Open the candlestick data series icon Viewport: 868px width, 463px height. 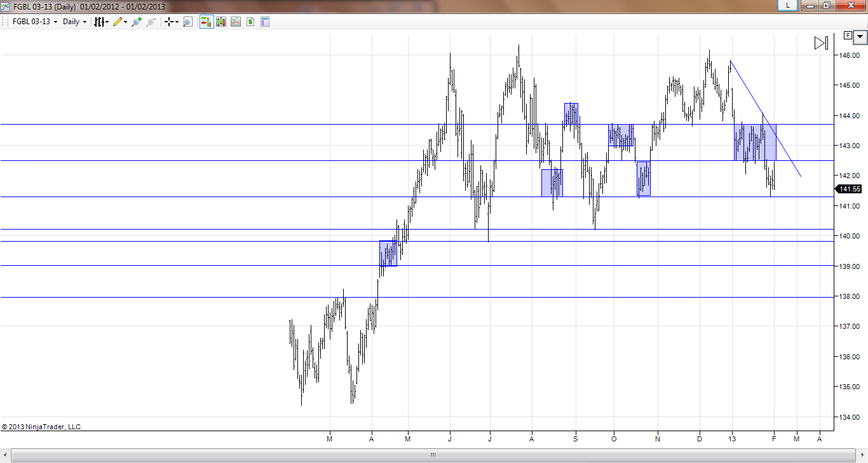[x=221, y=22]
